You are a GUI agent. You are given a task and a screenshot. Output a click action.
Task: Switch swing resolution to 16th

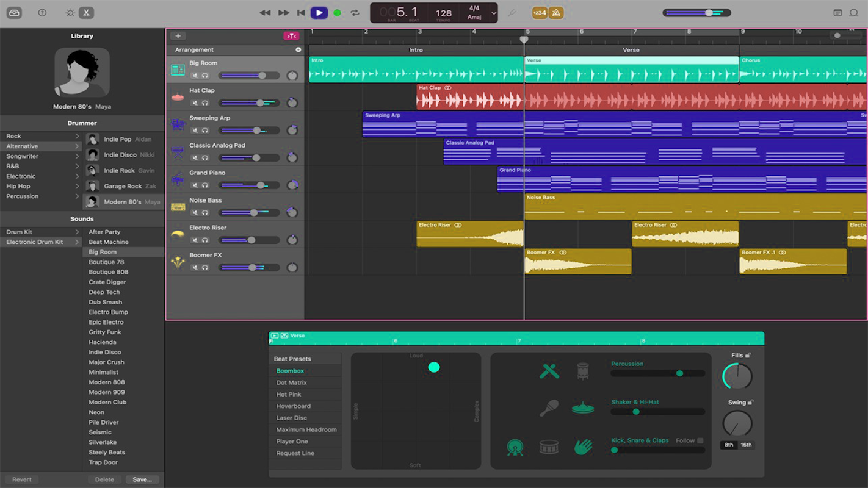[746, 445]
